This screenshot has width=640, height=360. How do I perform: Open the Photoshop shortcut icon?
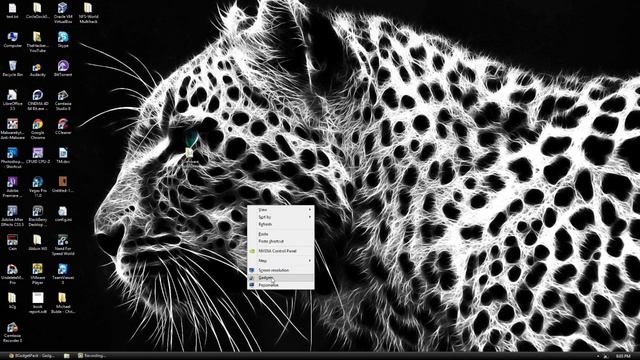13,158
